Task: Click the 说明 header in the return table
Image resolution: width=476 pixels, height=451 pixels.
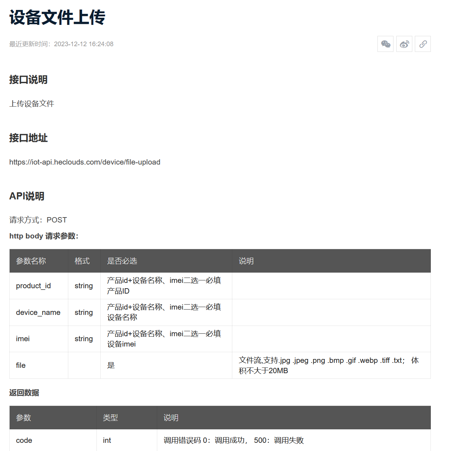Action: pyautogui.click(x=294, y=418)
